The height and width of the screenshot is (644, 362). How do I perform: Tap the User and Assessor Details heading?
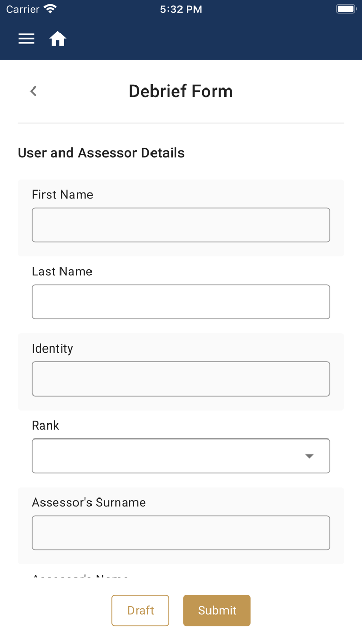101,153
